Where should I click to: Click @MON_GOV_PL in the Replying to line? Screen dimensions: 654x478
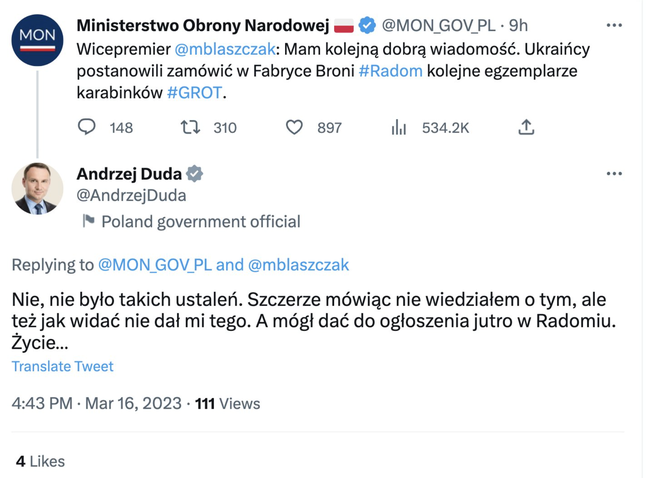pos(154,265)
